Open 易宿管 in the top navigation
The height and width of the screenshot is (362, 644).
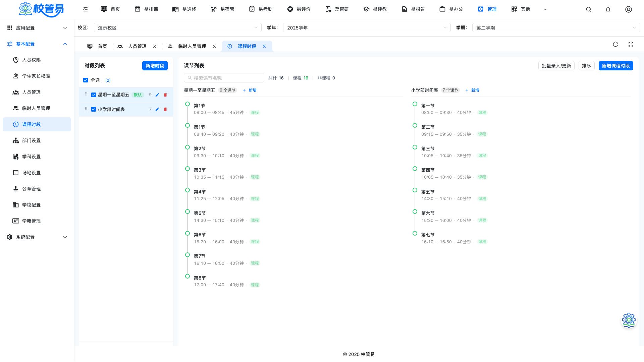coord(222,9)
